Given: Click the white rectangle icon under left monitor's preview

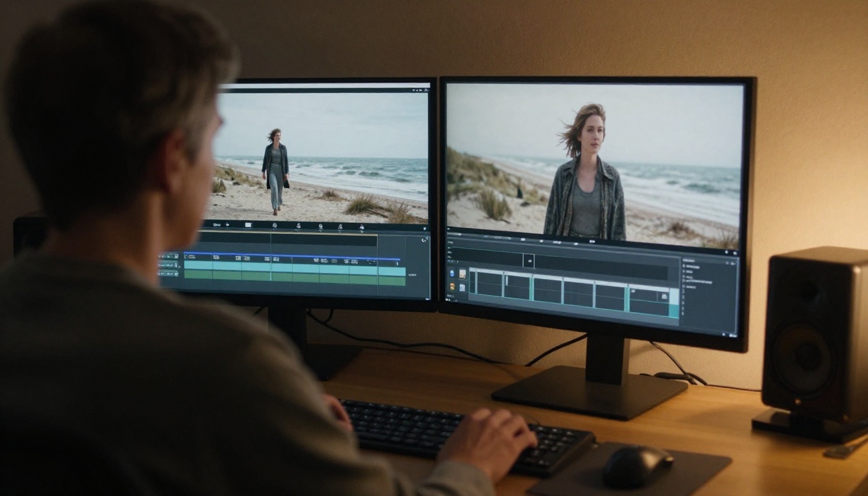Looking at the screenshot, I should [x=248, y=225].
